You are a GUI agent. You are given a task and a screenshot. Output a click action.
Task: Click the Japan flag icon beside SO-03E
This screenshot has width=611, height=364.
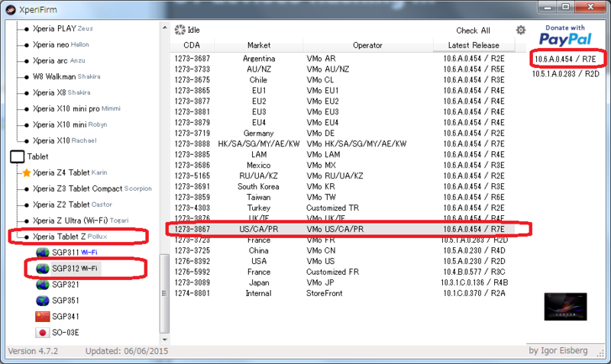click(43, 333)
